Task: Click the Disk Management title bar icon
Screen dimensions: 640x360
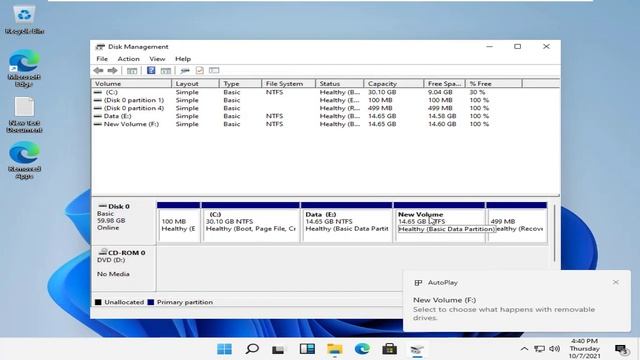Action: click(x=100, y=47)
